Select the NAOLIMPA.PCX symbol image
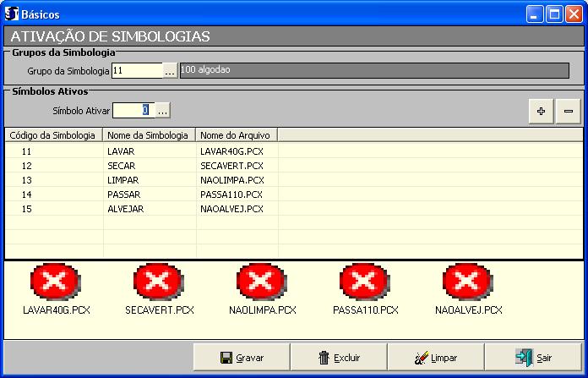Screen dimensions: 588x378 262,282
